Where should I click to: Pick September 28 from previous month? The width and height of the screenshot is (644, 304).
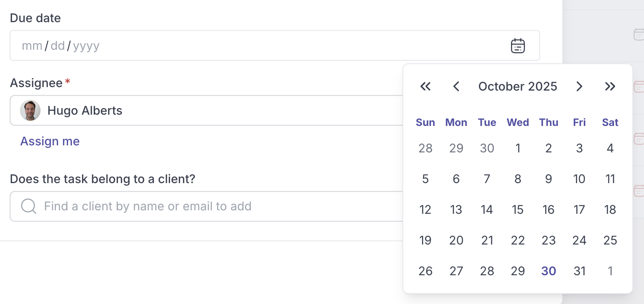point(425,148)
